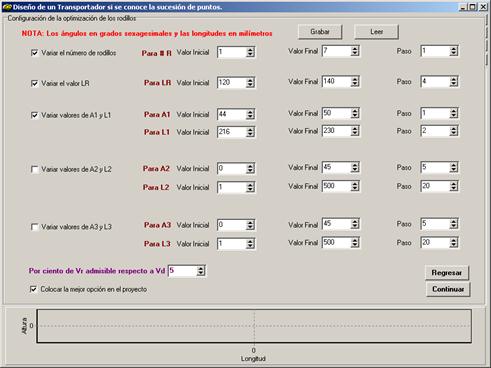Image resolution: width=491 pixels, height=368 pixels.
Task: Step the Para A1 Valor Final spinner
Action: pos(355,113)
